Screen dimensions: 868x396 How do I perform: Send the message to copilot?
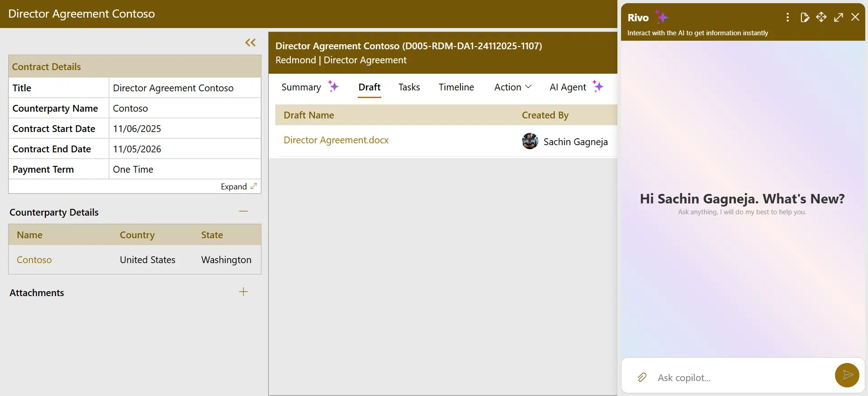(847, 375)
